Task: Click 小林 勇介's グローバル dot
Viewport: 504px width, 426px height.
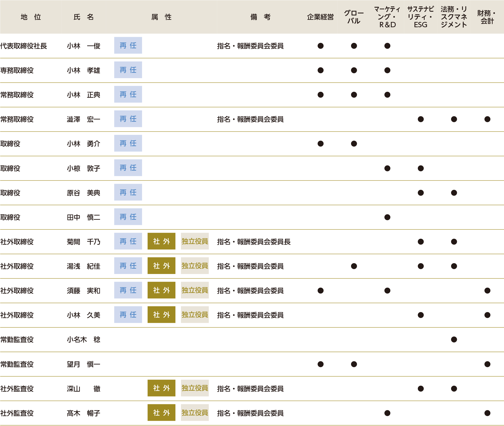Action: click(354, 144)
